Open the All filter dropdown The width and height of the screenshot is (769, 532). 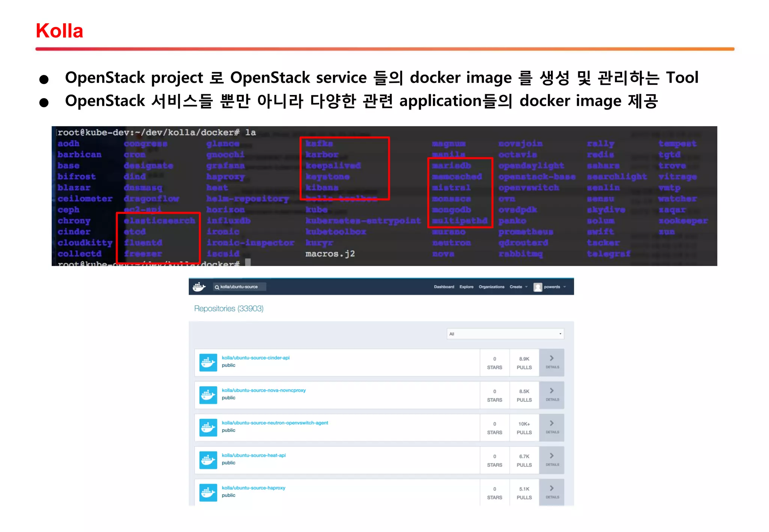pyautogui.click(x=505, y=334)
